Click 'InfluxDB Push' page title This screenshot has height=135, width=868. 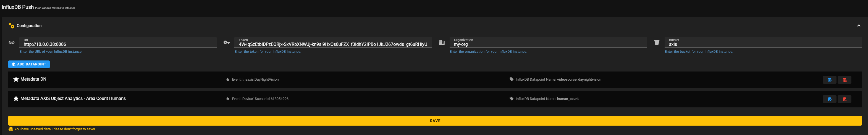click(x=17, y=7)
